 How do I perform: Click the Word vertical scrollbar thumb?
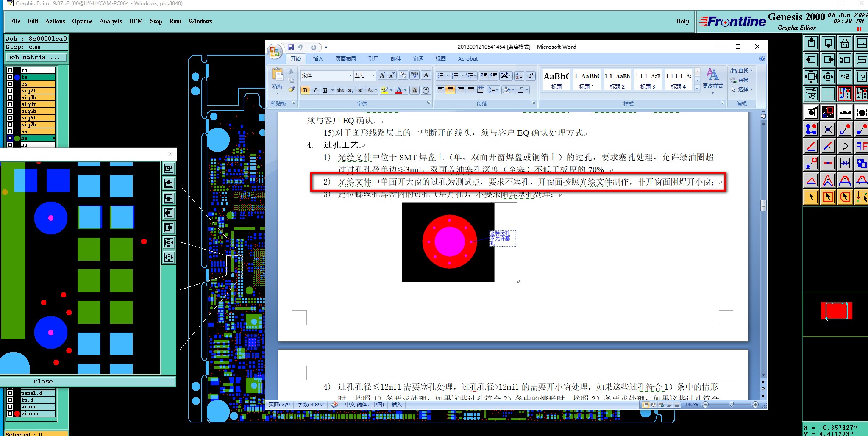pos(763,206)
